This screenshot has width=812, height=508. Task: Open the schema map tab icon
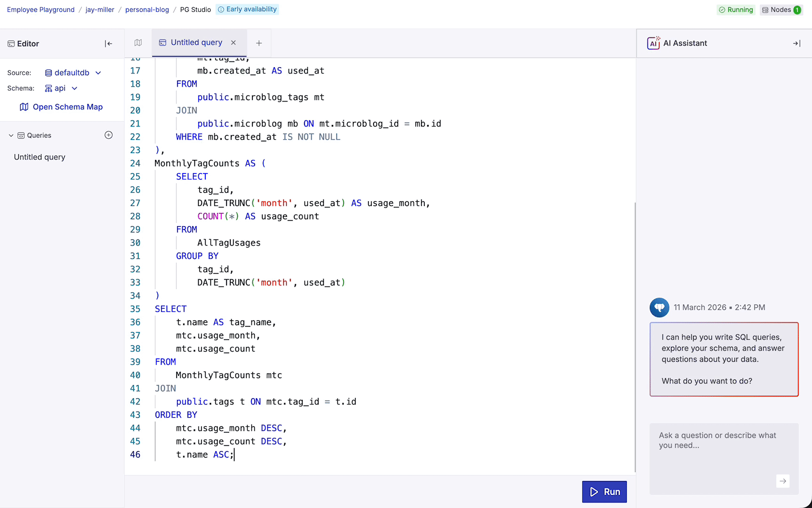point(138,43)
